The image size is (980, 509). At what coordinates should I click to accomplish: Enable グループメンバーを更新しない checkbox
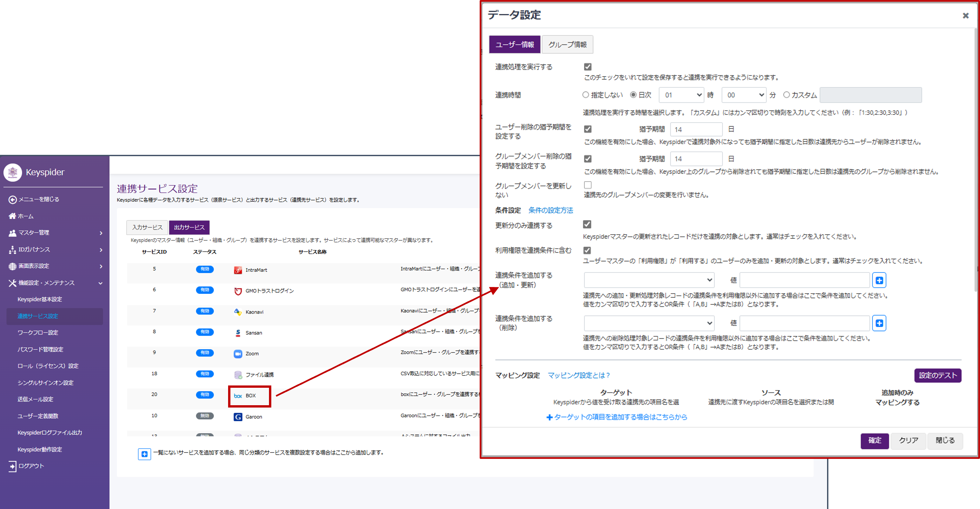click(588, 185)
